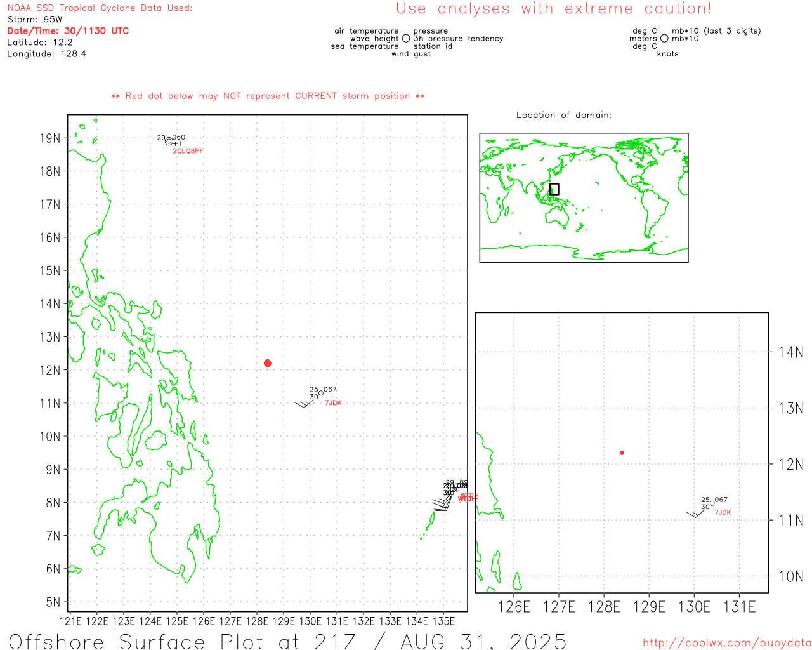Click the left legend circle near wave height
This screenshot has height=650, width=812.
point(406,39)
